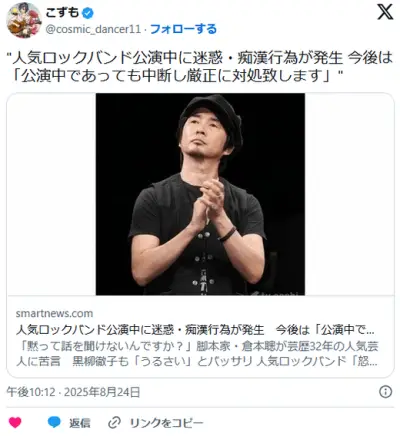
Task: Open the article photo of man in cap
Action: click(200, 194)
